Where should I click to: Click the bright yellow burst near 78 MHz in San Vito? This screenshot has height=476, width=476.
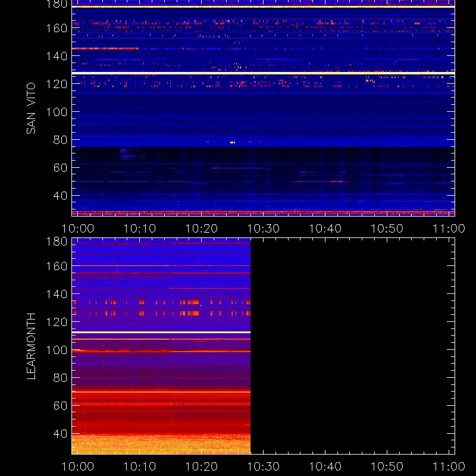pos(233,142)
